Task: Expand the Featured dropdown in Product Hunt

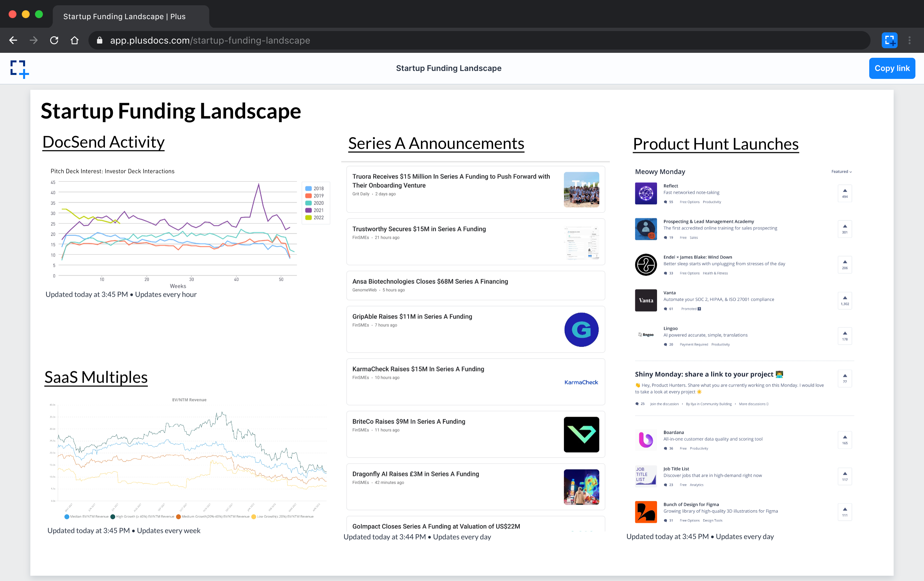Action: click(x=841, y=172)
